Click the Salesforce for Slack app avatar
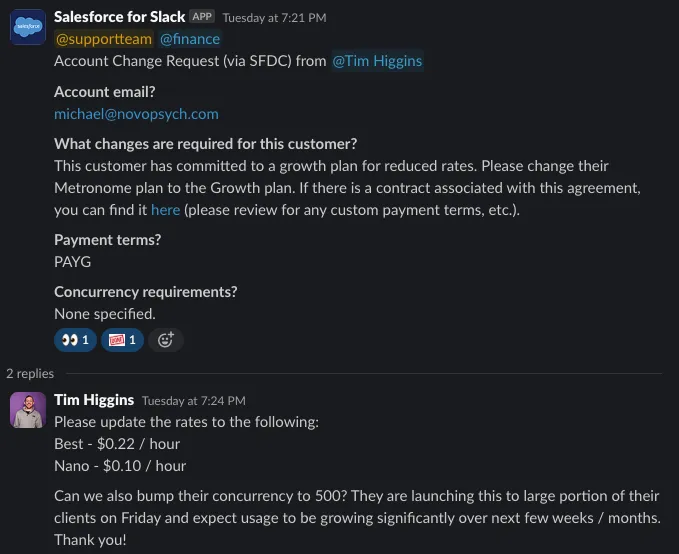The height and width of the screenshot is (554, 679). click(27, 27)
